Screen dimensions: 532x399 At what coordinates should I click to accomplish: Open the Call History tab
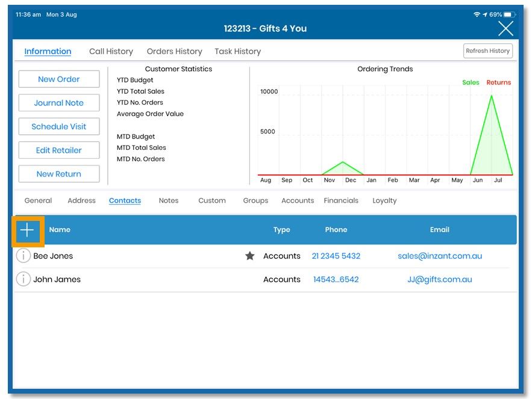111,51
